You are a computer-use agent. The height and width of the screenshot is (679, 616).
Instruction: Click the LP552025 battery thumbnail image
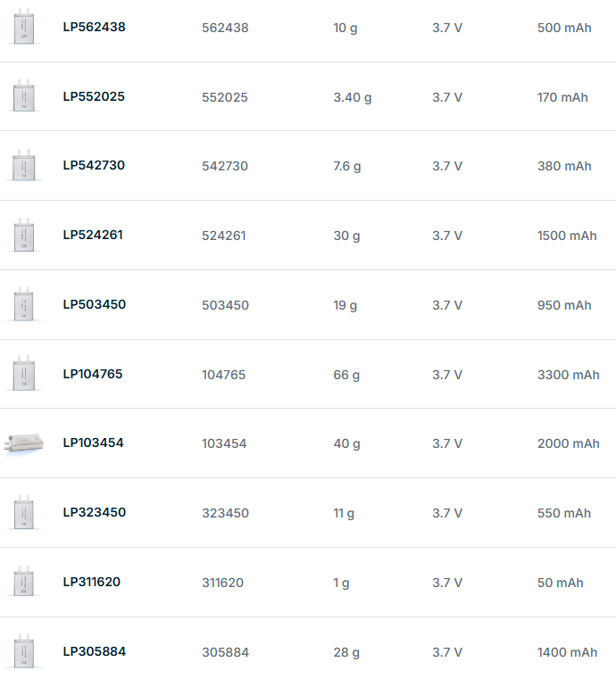(23, 96)
